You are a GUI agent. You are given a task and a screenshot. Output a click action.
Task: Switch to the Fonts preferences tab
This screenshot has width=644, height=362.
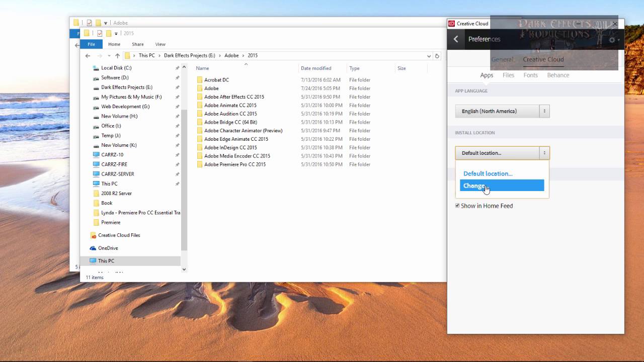pos(530,75)
